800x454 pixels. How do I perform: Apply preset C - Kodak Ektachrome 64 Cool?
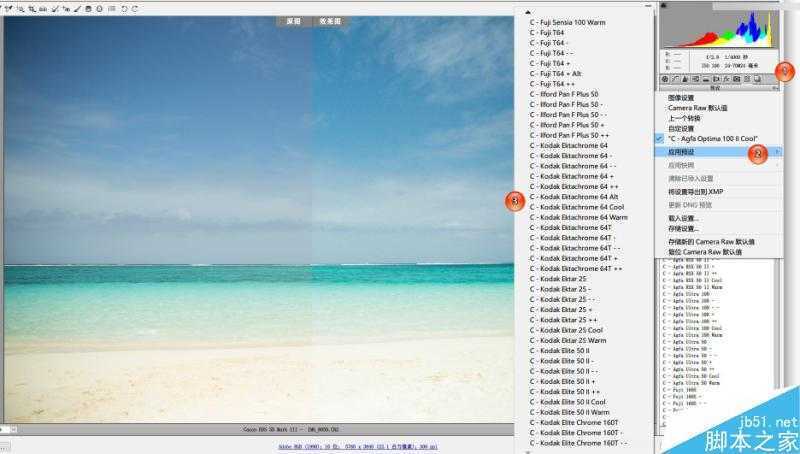577,207
